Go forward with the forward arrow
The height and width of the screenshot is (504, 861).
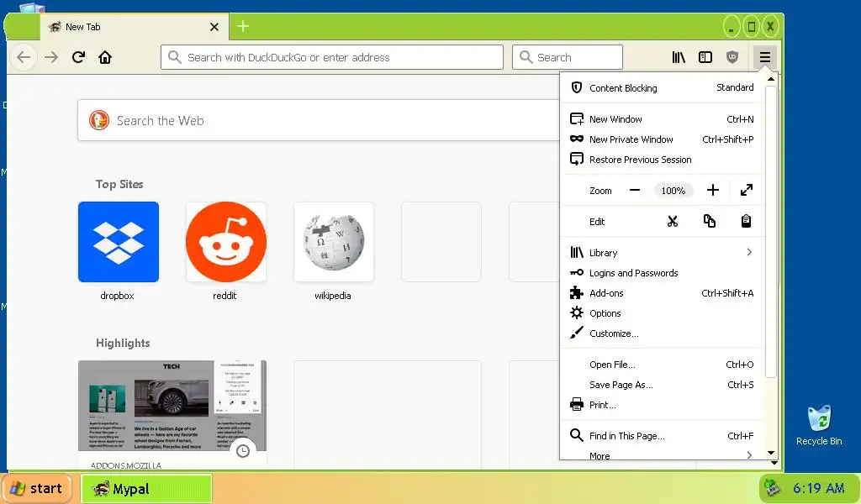[51, 57]
